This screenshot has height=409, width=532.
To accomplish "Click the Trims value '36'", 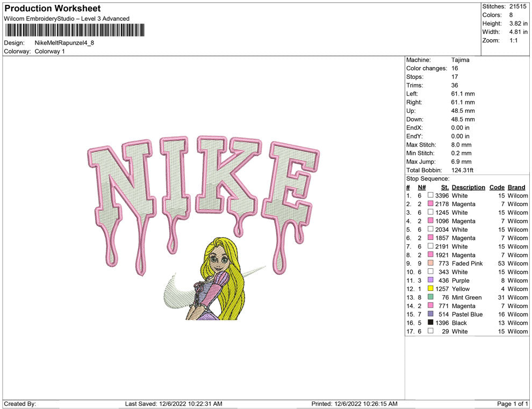I will coord(455,85).
